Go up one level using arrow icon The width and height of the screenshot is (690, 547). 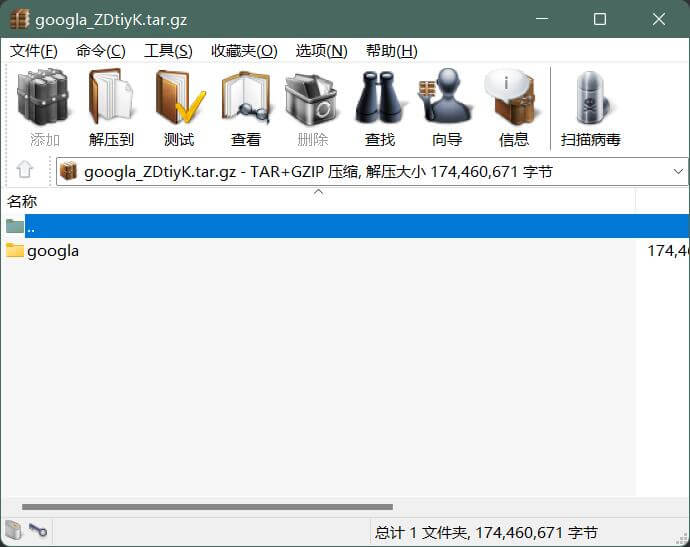coord(25,169)
